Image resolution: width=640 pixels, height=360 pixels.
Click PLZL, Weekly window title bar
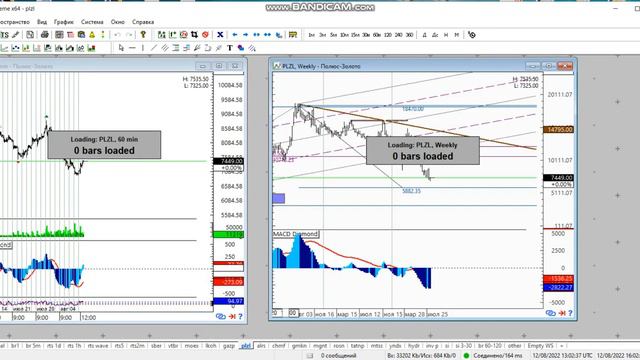[x=422, y=66]
